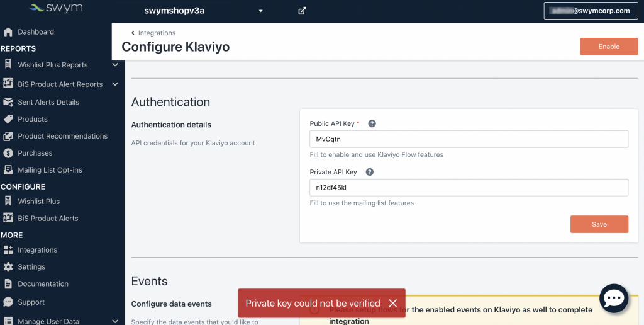644x325 pixels.
Task: Open the Dashboard page
Action: [36, 32]
